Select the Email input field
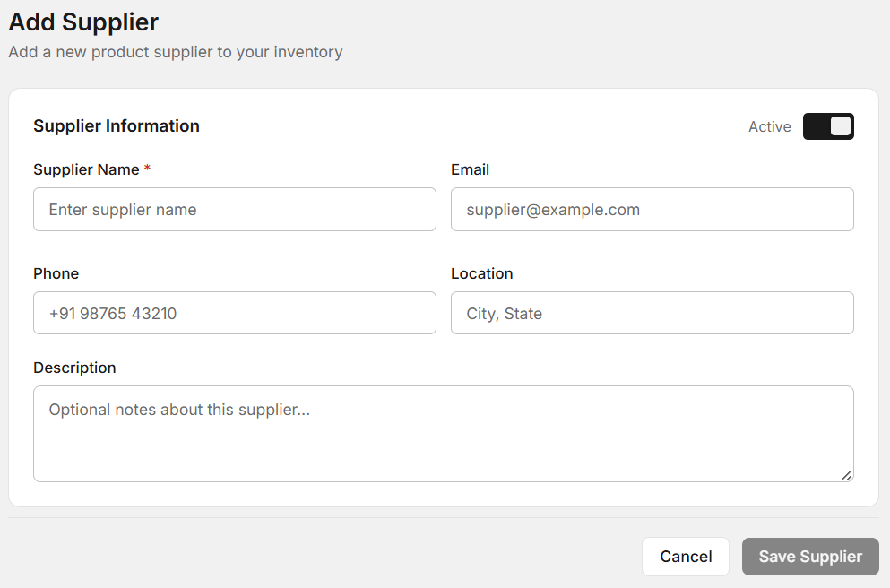The width and height of the screenshot is (890, 588). [652, 209]
